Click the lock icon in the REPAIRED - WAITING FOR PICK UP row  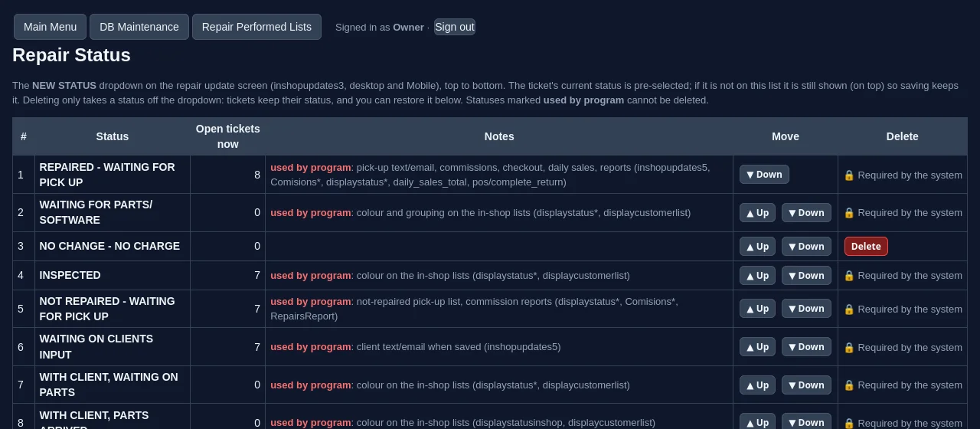848,175
